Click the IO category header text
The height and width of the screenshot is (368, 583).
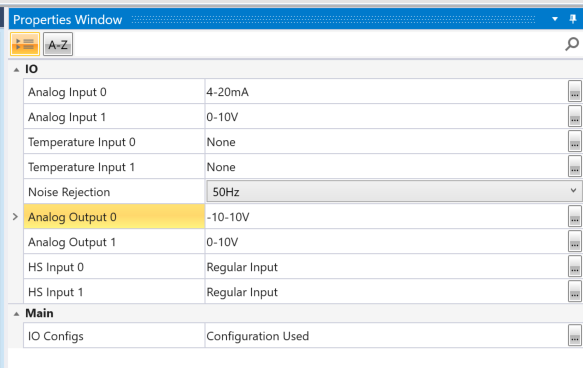click(31, 69)
